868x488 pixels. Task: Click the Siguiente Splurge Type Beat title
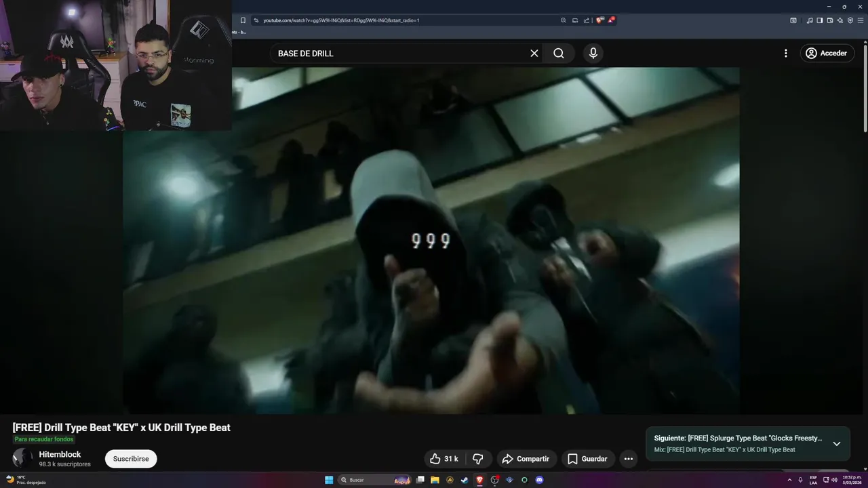738,438
